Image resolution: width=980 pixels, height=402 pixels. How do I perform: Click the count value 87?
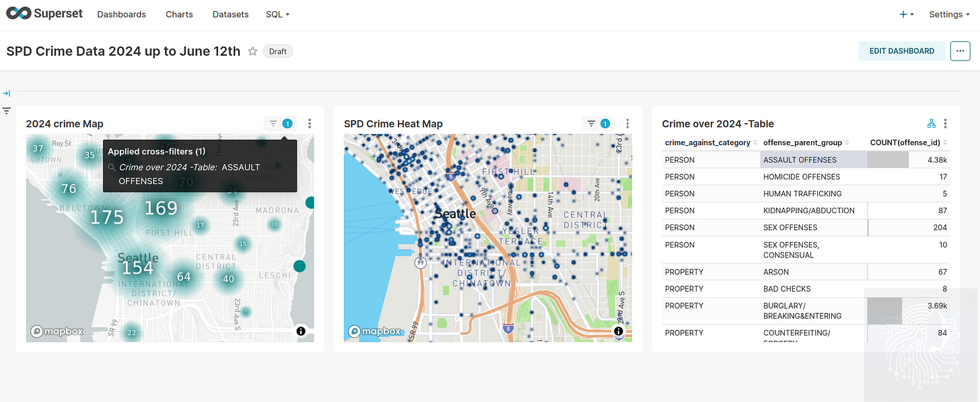(x=942, y=210)
